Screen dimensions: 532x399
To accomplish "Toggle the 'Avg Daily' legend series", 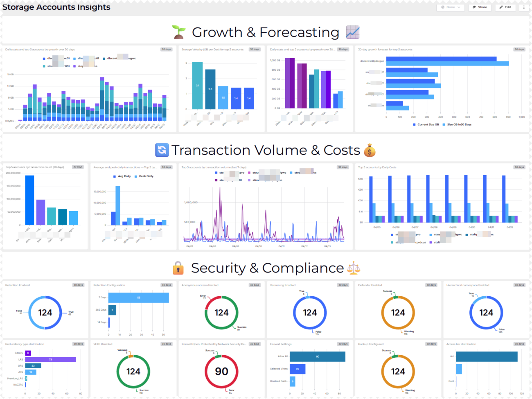I will pos(123,176).
